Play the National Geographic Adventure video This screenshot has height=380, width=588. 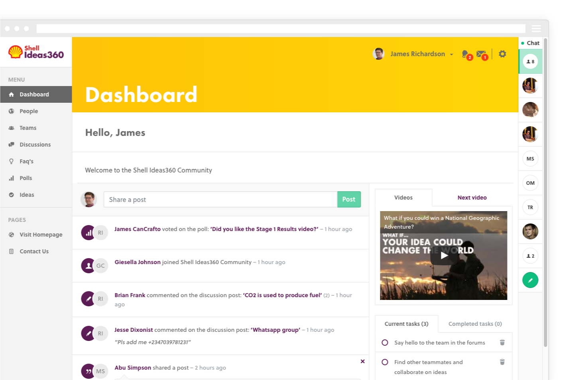(x=444, y=256)
